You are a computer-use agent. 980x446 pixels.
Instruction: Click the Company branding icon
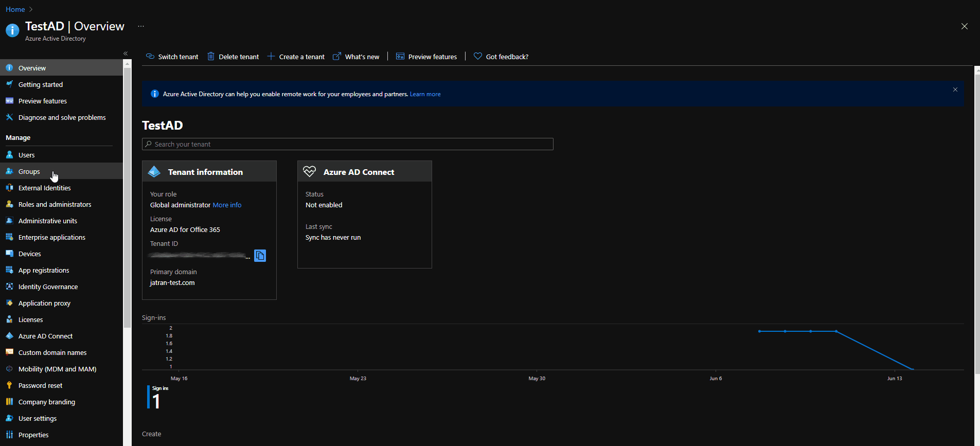pyautogui.click(x=9, y=402)
